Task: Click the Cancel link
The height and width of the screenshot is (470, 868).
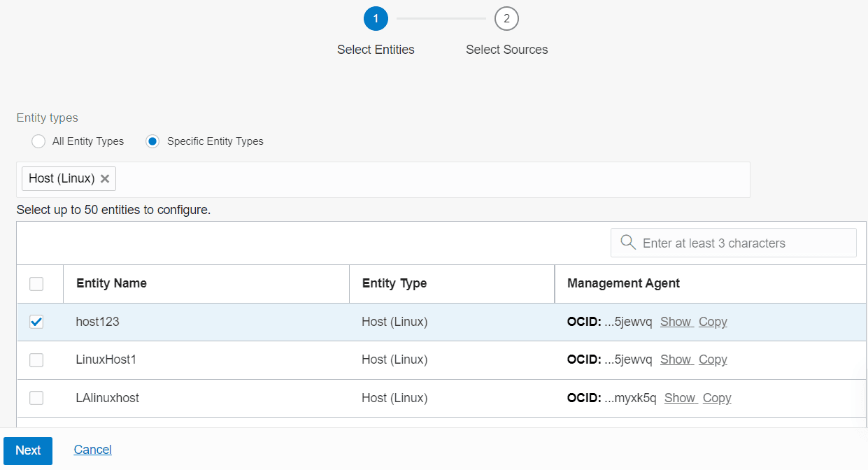Action: coord(93,450)
